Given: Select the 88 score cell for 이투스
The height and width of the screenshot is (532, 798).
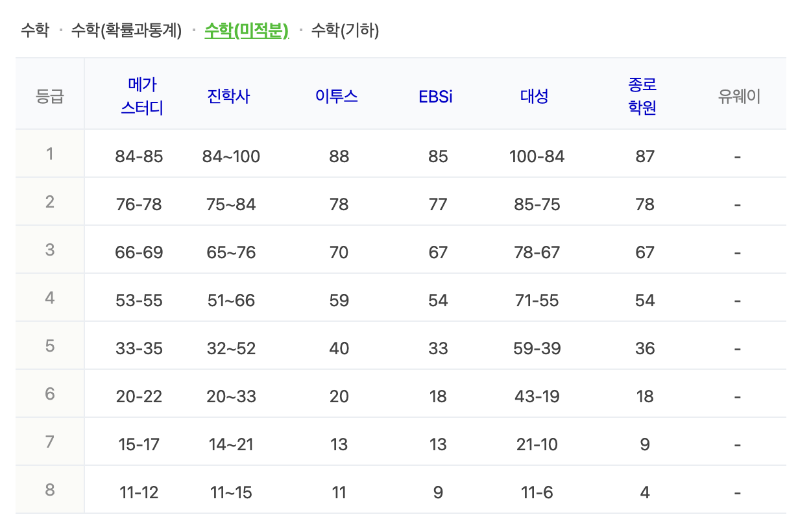Looking at the screenshot, I should pyautogui.click(x=338, y=156).
